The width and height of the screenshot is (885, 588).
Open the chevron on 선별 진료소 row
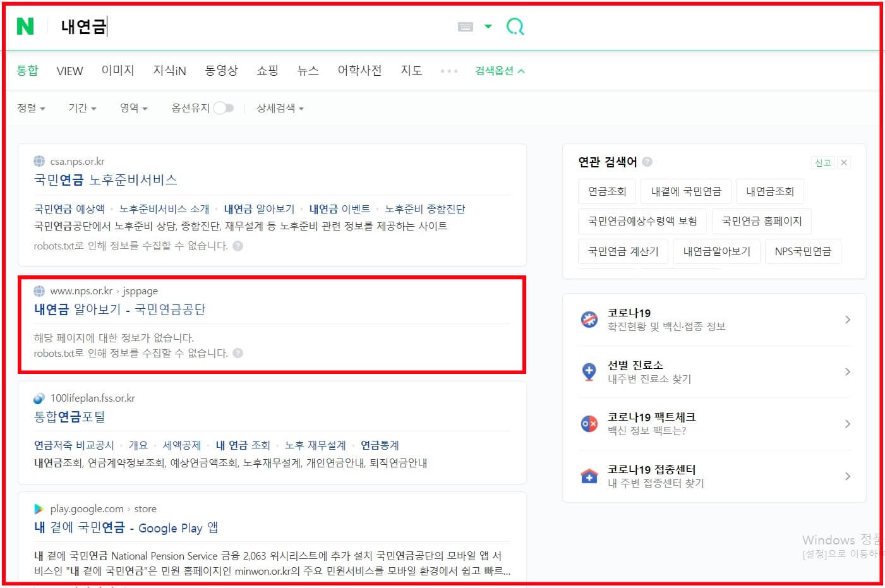click(x=848, y=371)
